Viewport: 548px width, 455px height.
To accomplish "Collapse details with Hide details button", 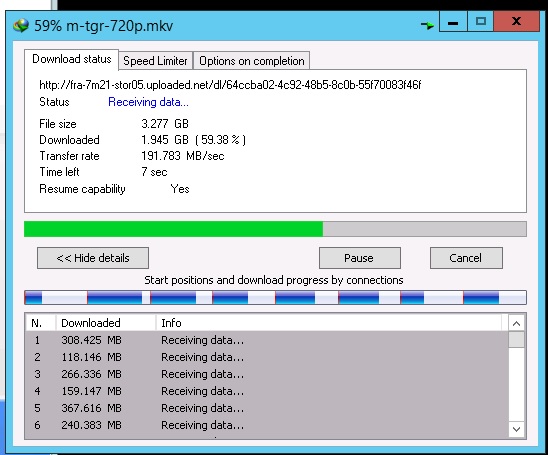I will coord(93,258).
